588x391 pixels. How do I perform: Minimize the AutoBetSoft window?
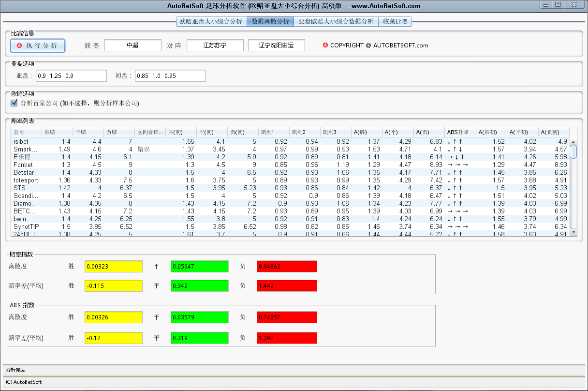point(546,4)
